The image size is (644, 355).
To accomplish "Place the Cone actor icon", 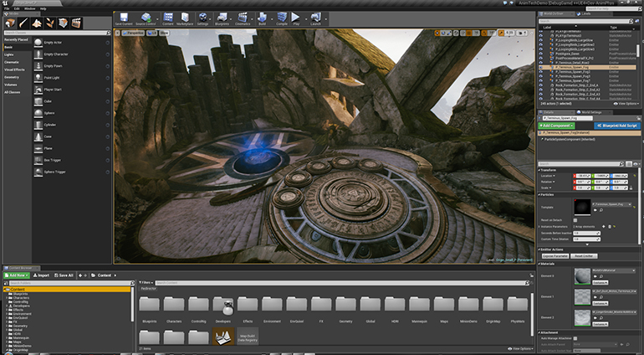I will [38, 136].
